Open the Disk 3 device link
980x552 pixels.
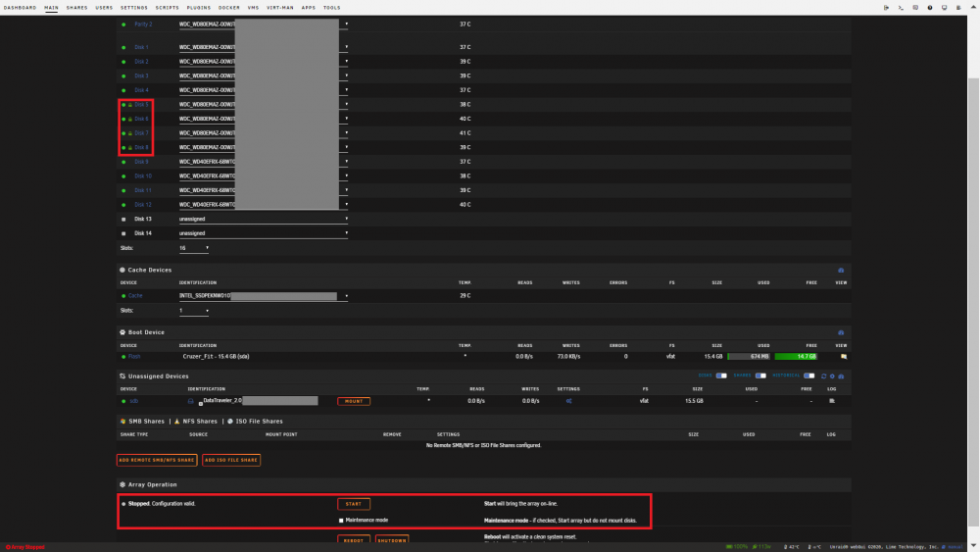[141, 75]
